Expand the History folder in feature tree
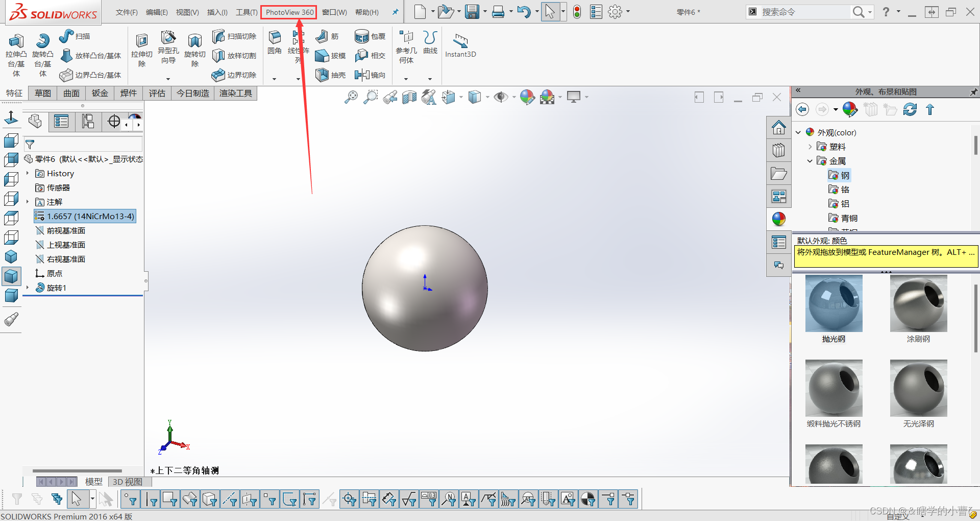Screen dimensions: 980x521 pos(28,174)
